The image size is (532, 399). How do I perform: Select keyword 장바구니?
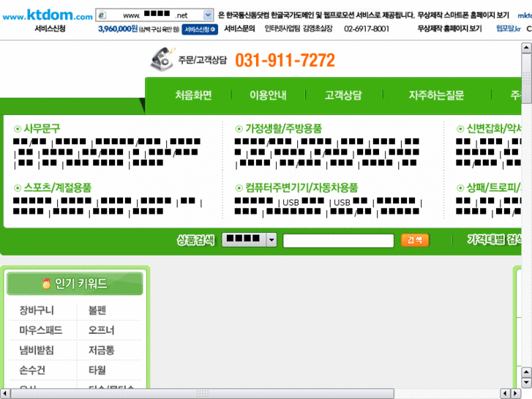37,310
